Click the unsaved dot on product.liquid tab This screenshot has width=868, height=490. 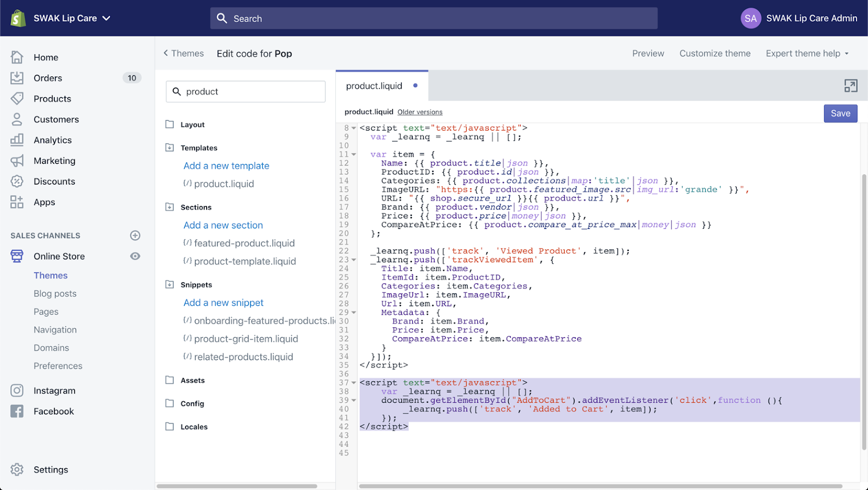point(416,86)
